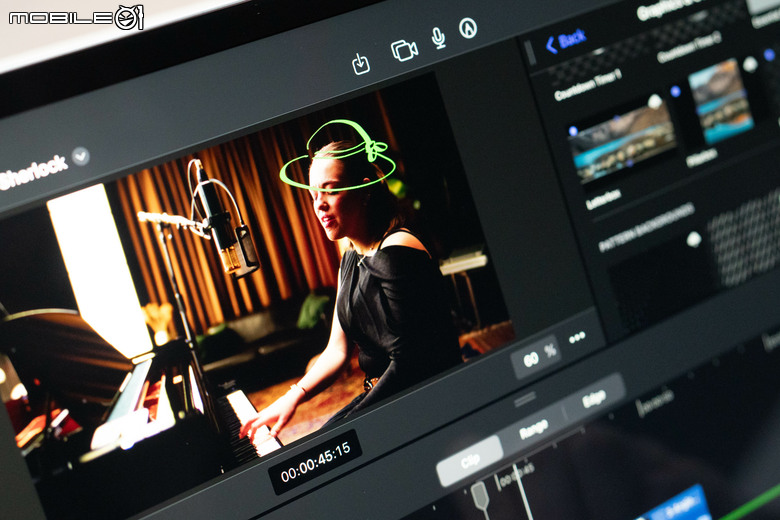Click the timeline playhead handle
780x520 pixels.
(480, 495)
